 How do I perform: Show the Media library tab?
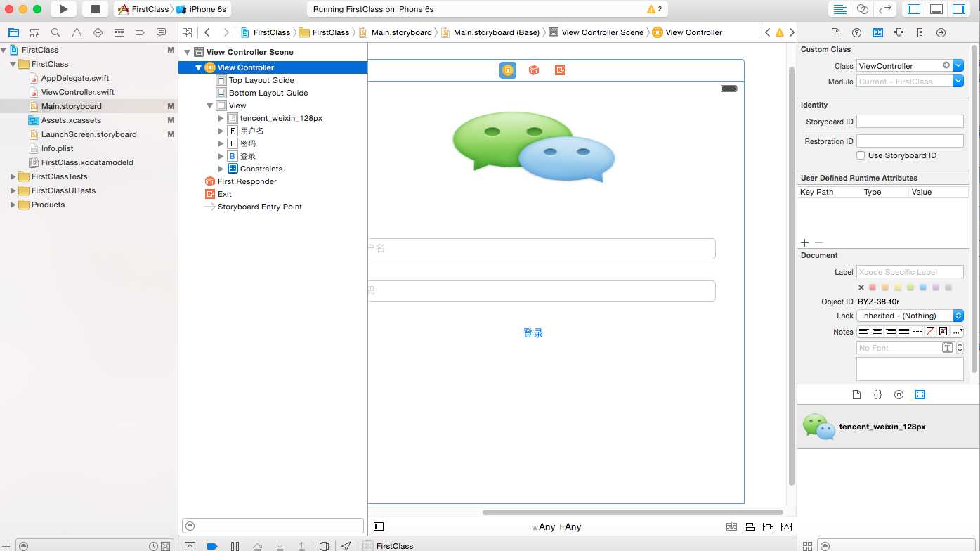pos(920,395)
